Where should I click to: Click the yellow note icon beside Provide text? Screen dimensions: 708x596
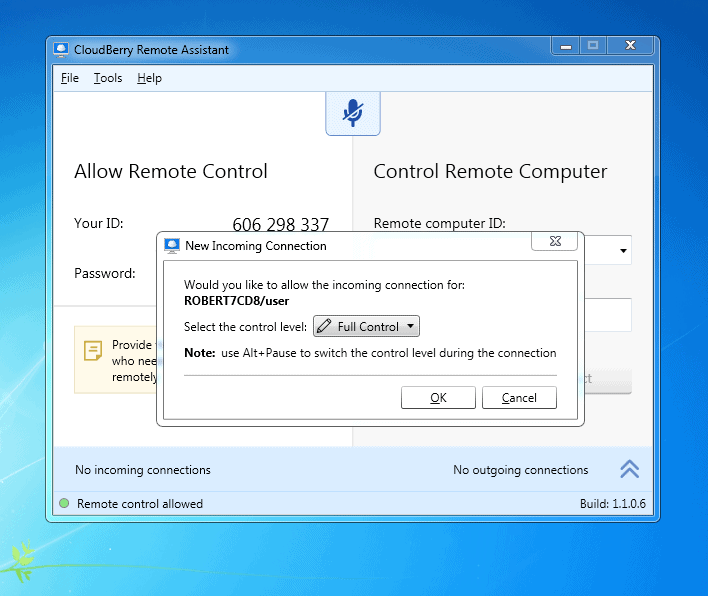click(x=93, y=351)
